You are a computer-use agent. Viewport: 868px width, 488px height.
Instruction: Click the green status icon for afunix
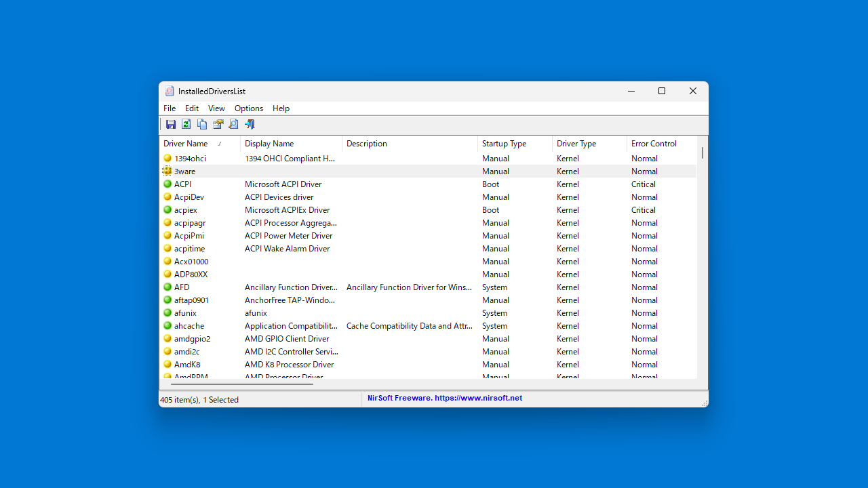pyautogui.click(x=167, y=312)
